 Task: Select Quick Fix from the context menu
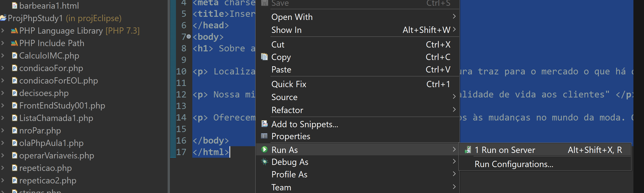(x=289, y=84)
